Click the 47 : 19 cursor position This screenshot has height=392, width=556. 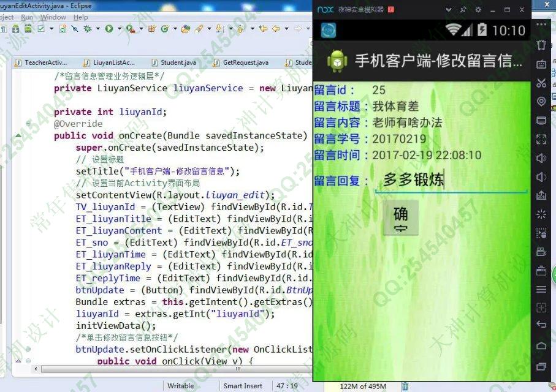coord(287,386)
